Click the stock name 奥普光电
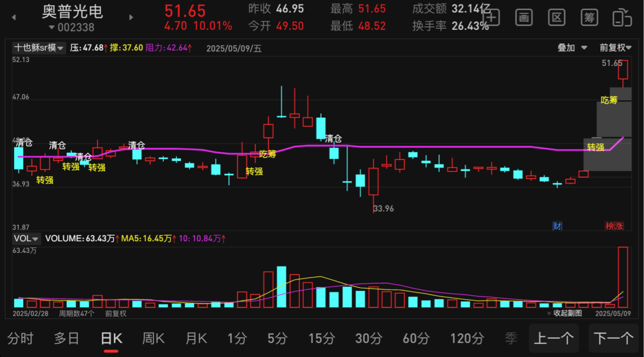The width and height of the screenshot is (644, 357). (72, 11)
